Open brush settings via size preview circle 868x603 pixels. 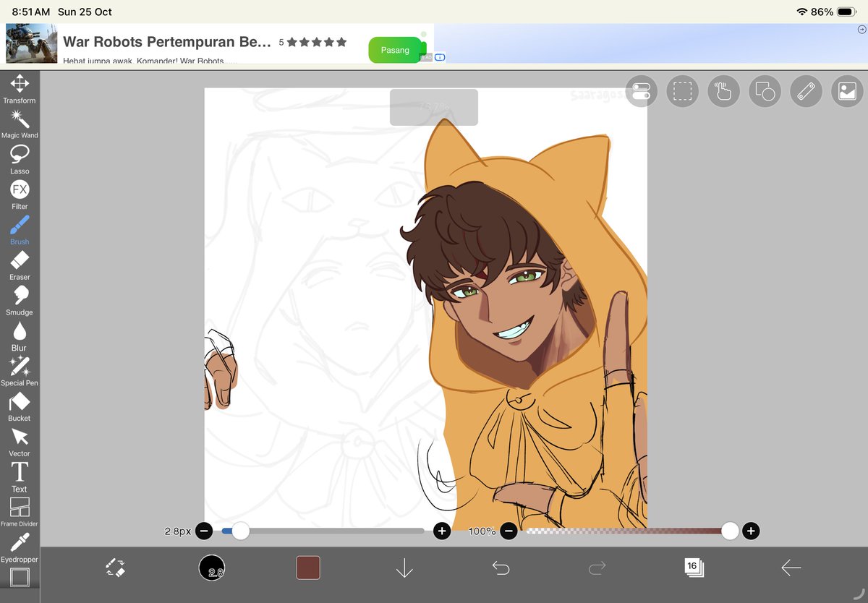pyautogui.click(x=212, y=568)
